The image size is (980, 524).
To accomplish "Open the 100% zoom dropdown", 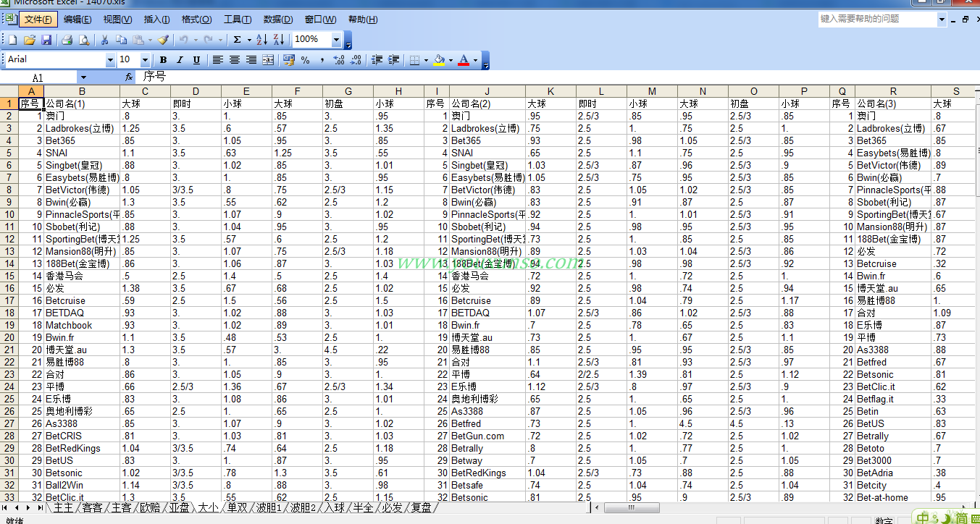I will [337, 39].
